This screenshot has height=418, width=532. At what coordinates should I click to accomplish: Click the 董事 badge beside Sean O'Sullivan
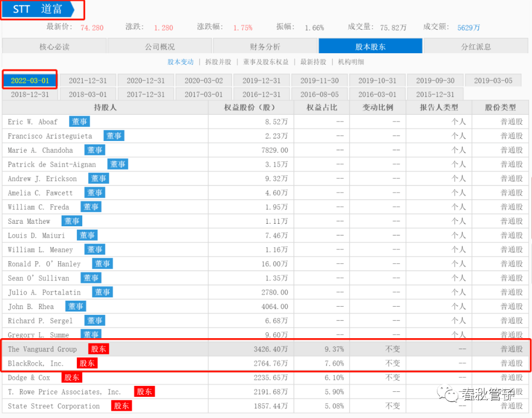click(x=91, y=278)
